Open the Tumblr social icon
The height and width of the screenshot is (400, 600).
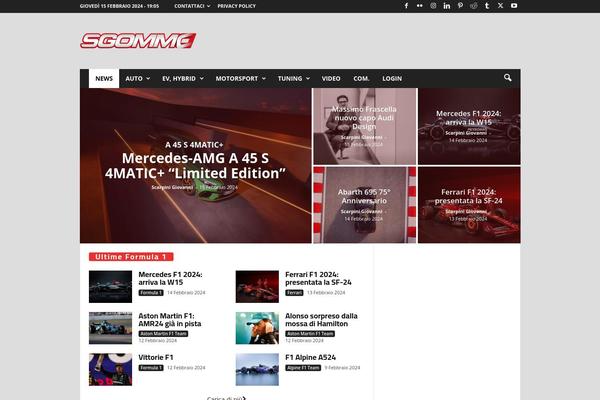[487, 6]
